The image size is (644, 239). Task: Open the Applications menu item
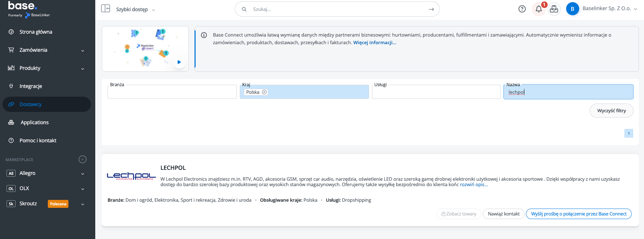(35, 122)
